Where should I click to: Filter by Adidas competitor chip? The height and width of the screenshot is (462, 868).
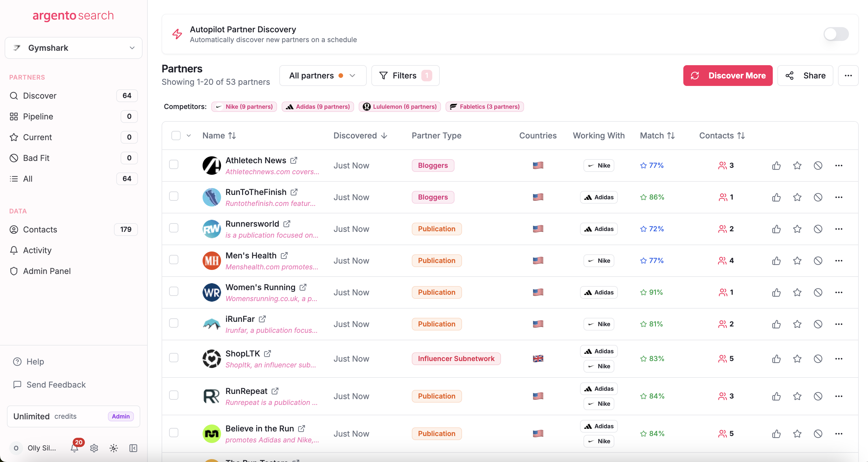[318, 106]
